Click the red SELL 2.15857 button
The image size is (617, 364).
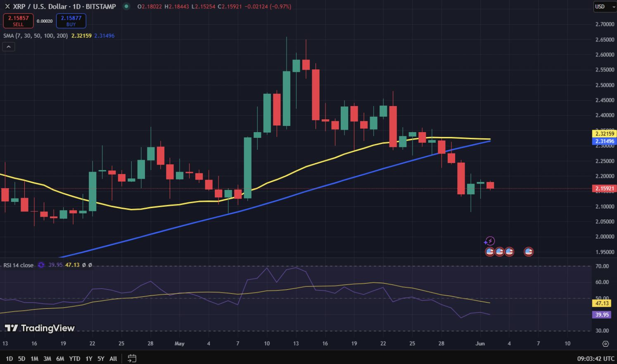click(18, 21)
